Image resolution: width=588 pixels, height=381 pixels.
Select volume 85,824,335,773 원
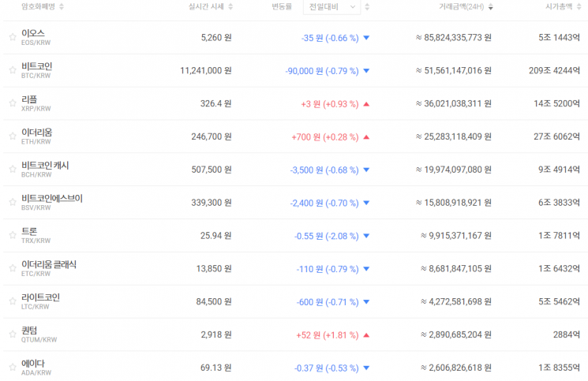coord(454,37)
